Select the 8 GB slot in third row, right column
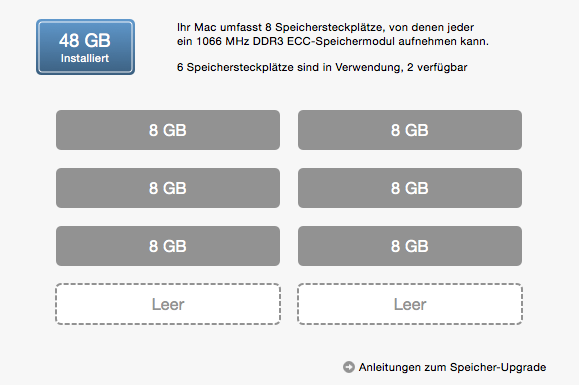579x385 pixels. (x=410, y=246)
